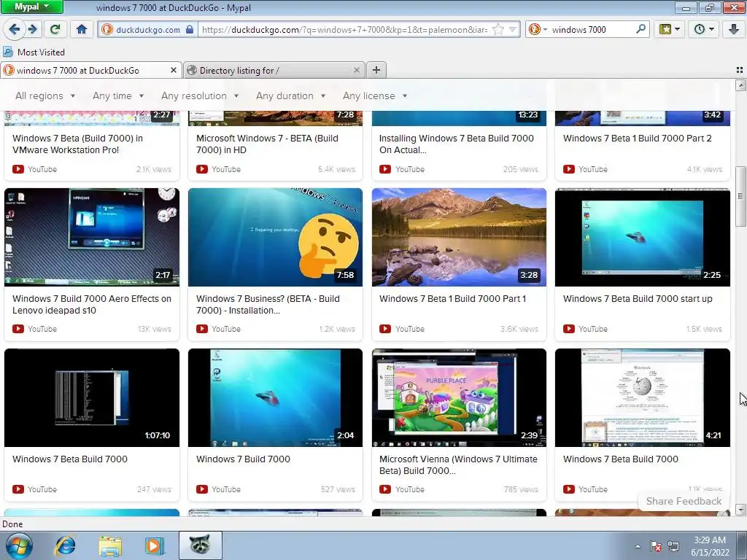Click the Windows 7 Build 7000 title
This screenshot has height=560, width=747.
tap(243, 459)
